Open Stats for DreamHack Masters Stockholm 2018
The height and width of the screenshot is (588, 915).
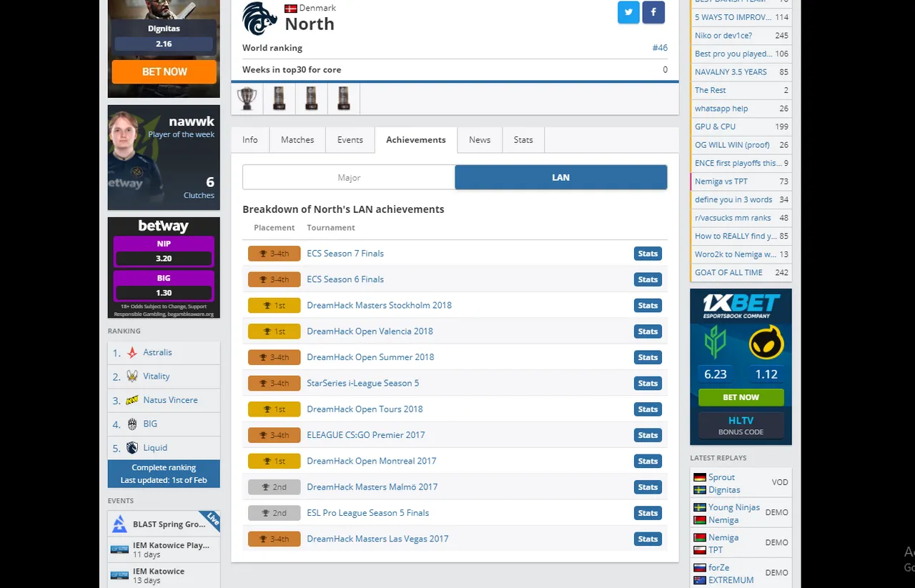tap(648, 306)
